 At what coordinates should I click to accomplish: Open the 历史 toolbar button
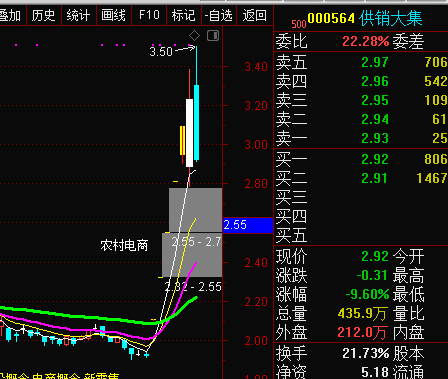click(43, 15)
